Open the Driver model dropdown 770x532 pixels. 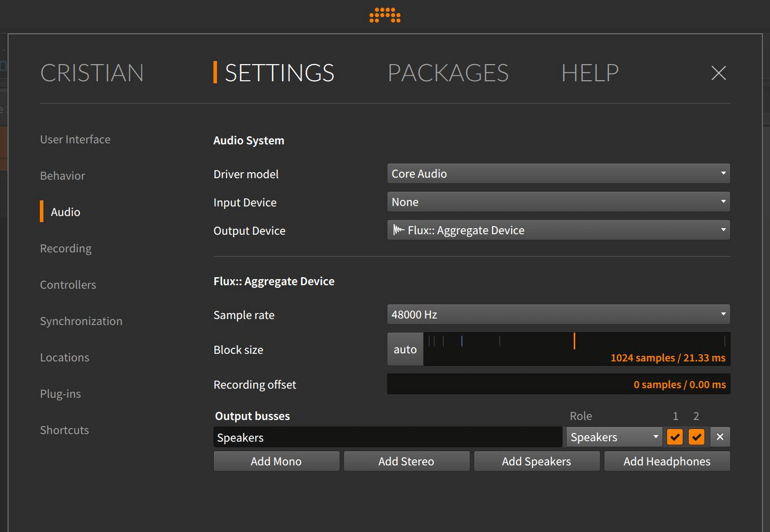pyautogui.click(x=558, y=174)
